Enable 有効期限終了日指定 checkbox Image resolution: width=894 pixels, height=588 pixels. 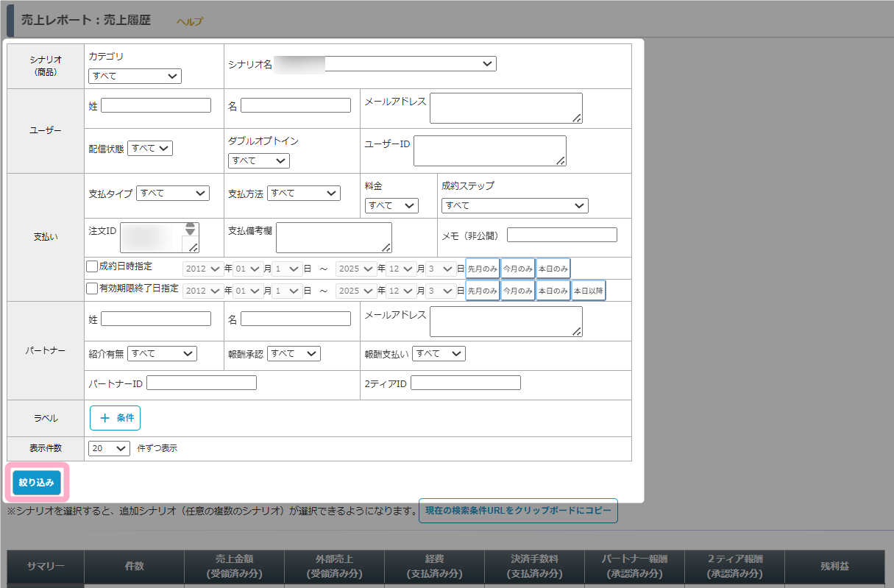92,288
